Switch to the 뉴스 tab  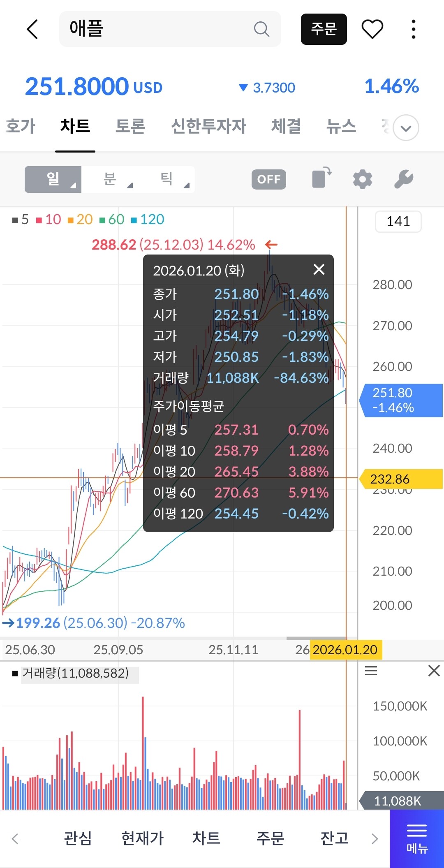[x=341, y=126]
